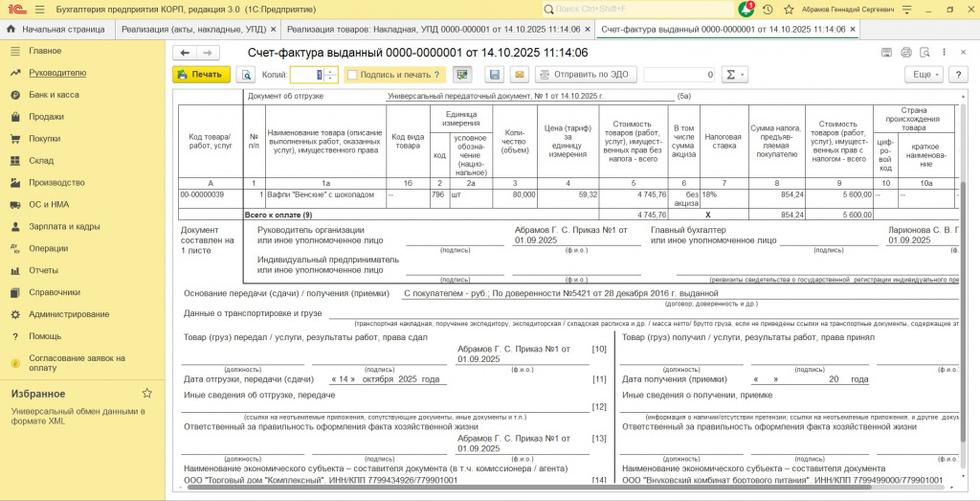This screenshot has height=501, width=980.
Task: Open Согласование заявок на оплату section
Action: [x=77, y=363]
